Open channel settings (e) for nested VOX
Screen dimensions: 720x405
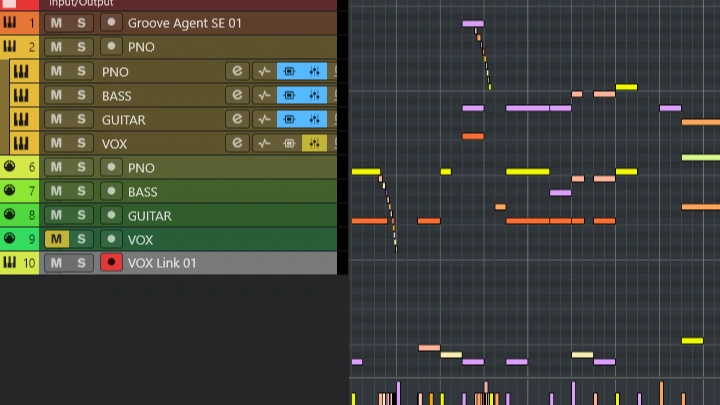[x=237, y=143]
